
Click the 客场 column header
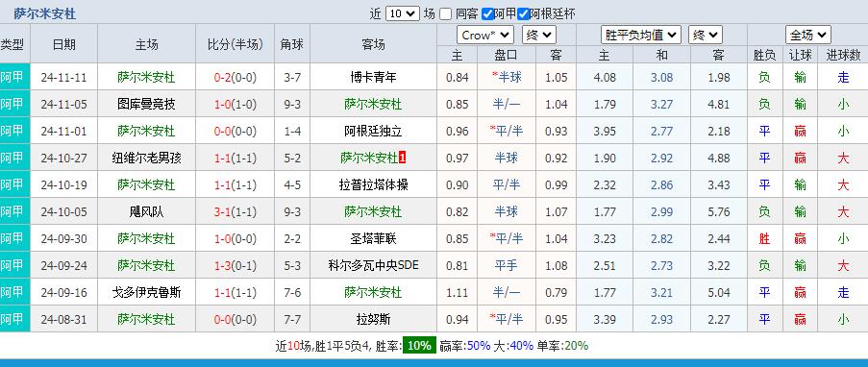pos(373,44)
